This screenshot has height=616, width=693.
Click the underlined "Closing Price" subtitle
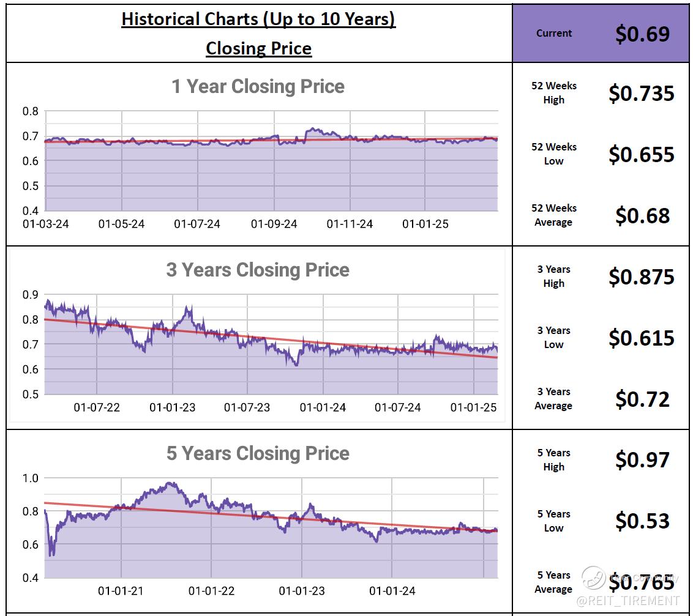click(x=258, y=48)
